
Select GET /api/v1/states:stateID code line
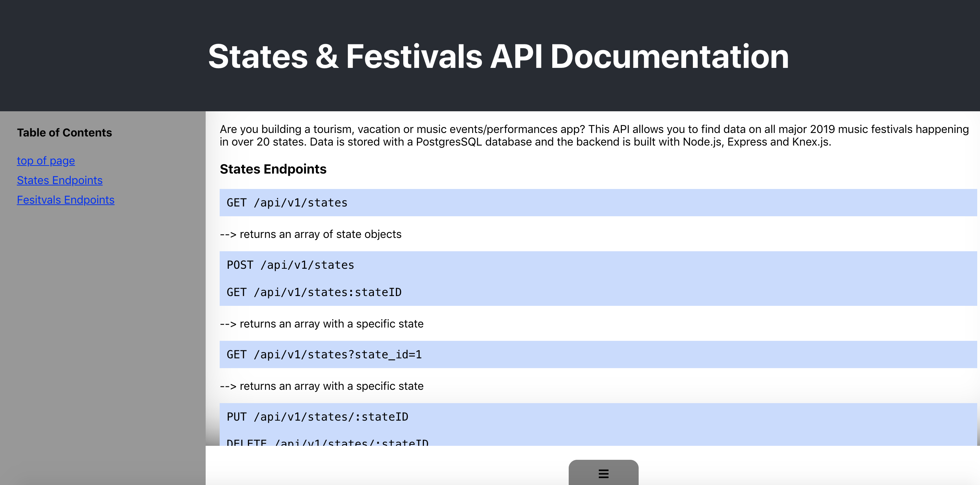[x=314, y=293]
